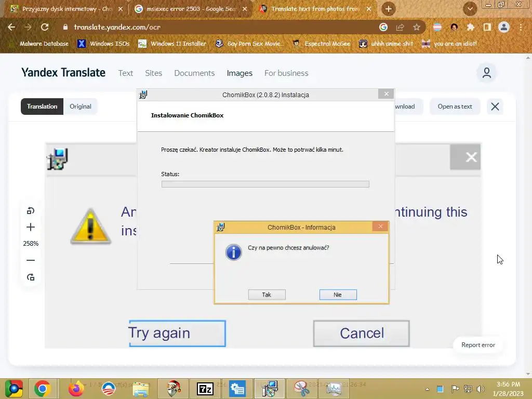The height and width of the screenshot is (399, 532).
Task: Zoom in on the translated image
Action: click(31, 227)
